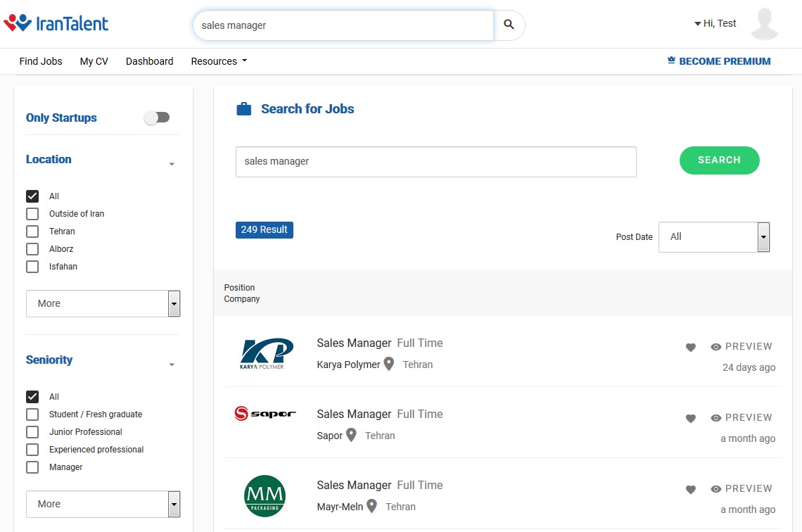Click the magnifier search icon in header
Viewport: 802px width, 532px height.
pos(509,25)
